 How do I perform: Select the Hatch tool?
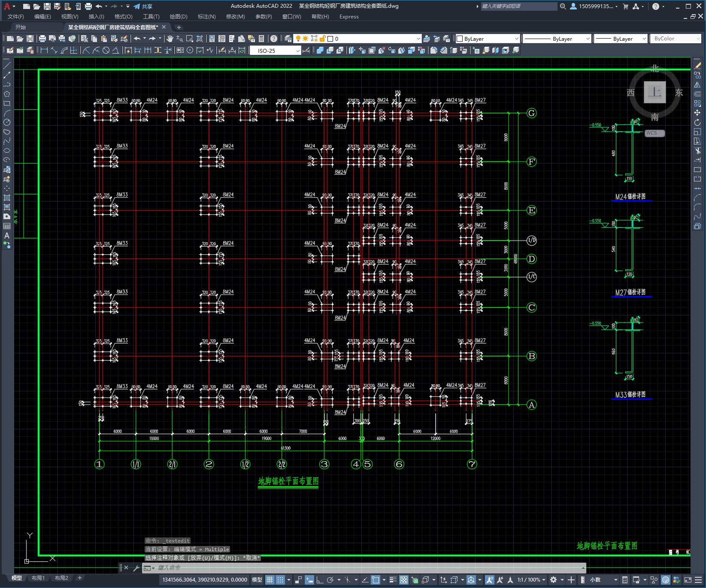pos(7,198)
